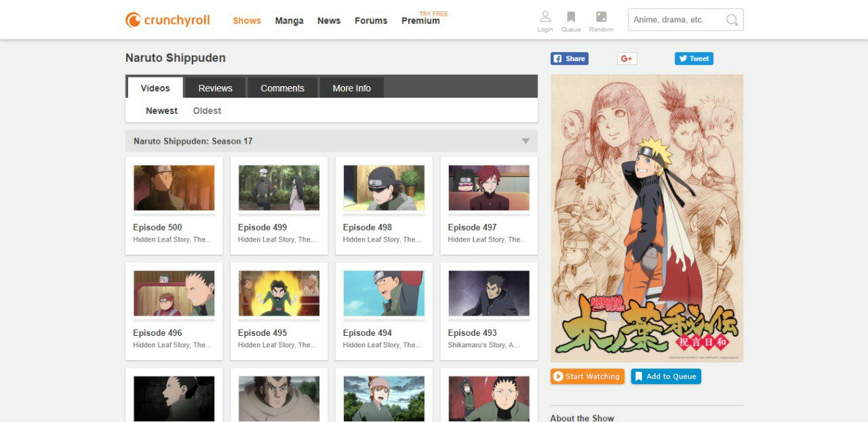Image resolution: width=868 pixels, height=422 pixels.
Task: Open the Episode 494 thumbnail
Action: [384, 294]
